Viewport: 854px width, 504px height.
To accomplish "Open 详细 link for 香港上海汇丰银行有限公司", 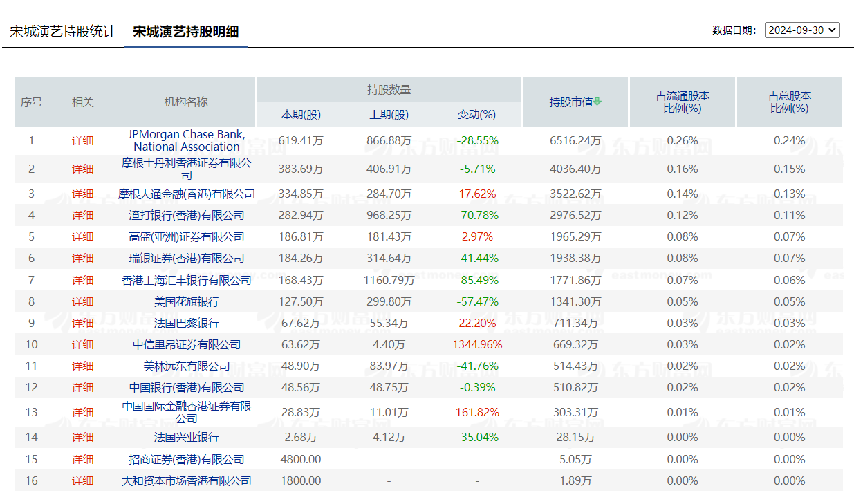I will pos(82,280).
